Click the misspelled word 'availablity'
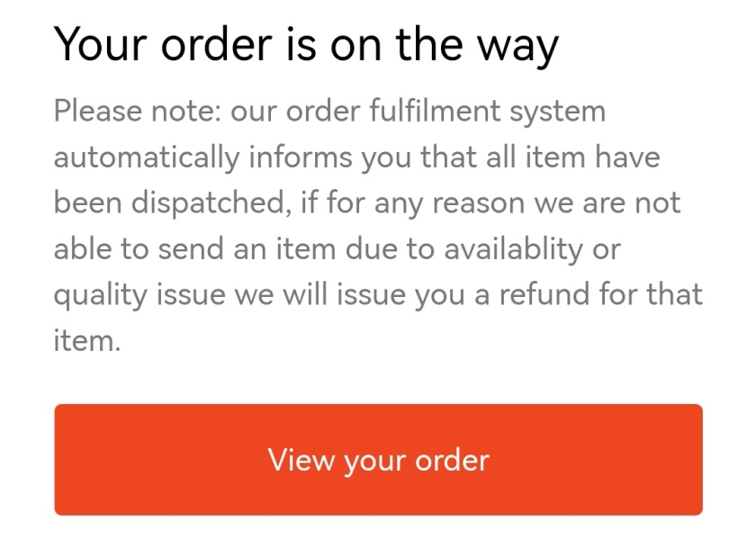Image resolution: width=756 pixels, height=540 pixels. [x=518, y=249]
